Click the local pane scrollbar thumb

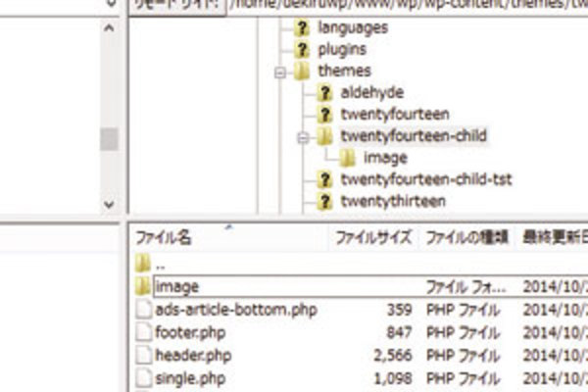pyautogui.click(x=109, y=139)
